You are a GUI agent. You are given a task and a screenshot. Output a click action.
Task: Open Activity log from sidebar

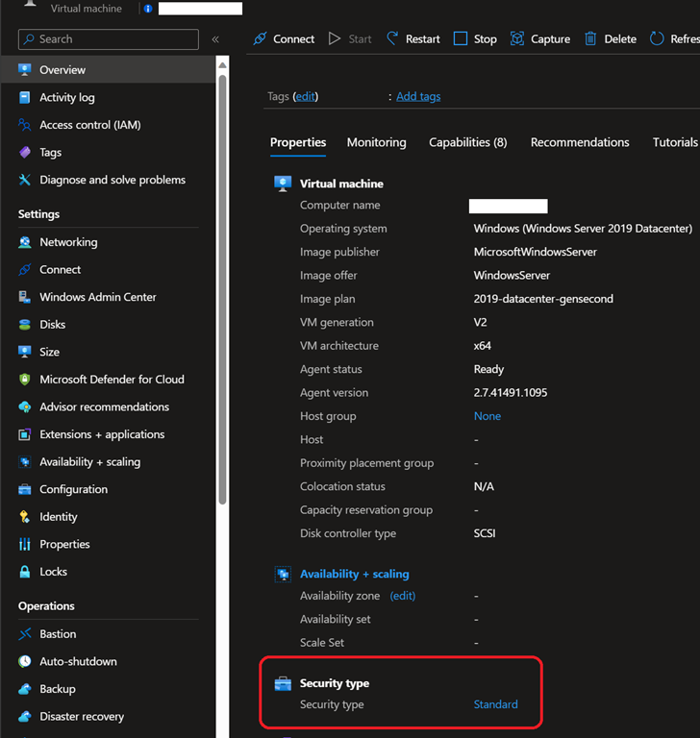pos(66,97)
